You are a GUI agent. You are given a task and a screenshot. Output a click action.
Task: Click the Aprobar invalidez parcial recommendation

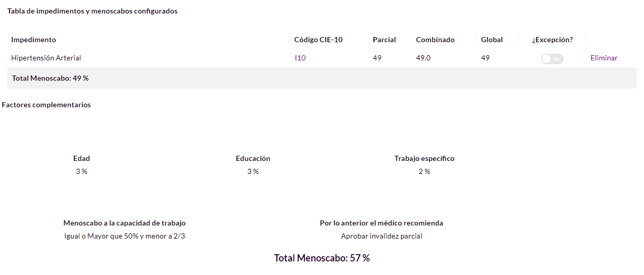(381, 236)
